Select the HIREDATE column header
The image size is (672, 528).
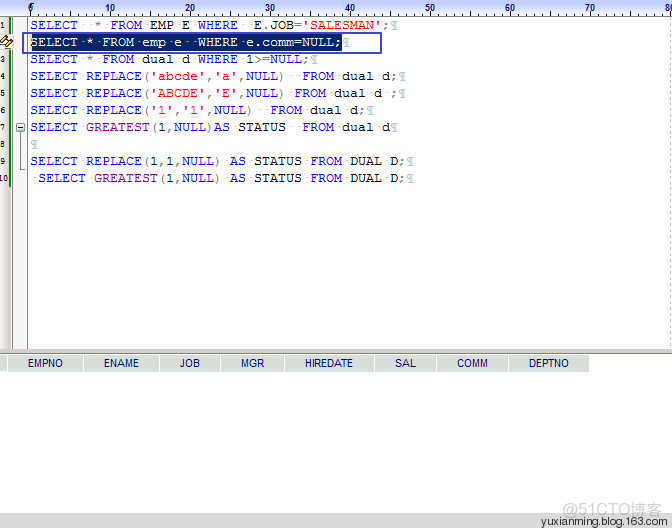coord(329,363)
